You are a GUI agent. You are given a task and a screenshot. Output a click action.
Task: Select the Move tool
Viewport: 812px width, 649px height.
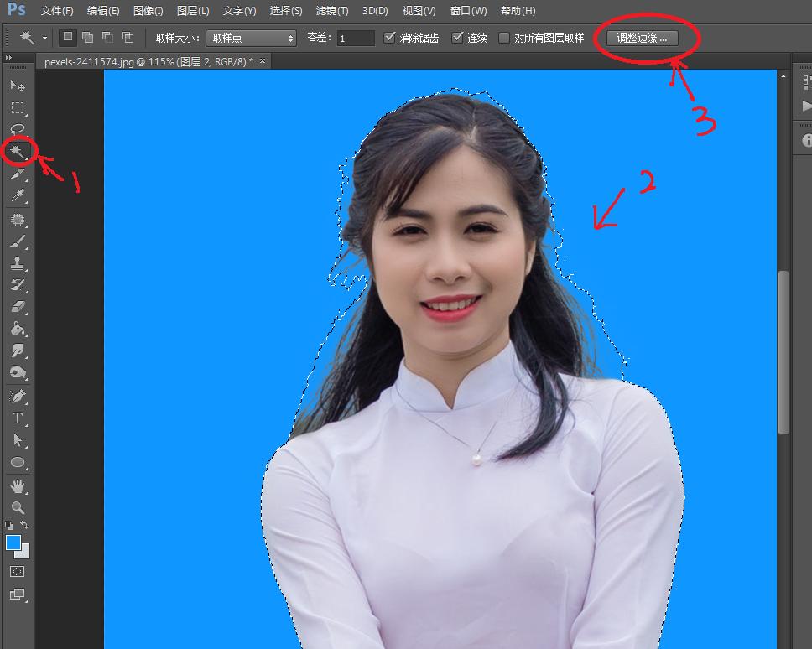pyautogui.click(x=18, y=86)
